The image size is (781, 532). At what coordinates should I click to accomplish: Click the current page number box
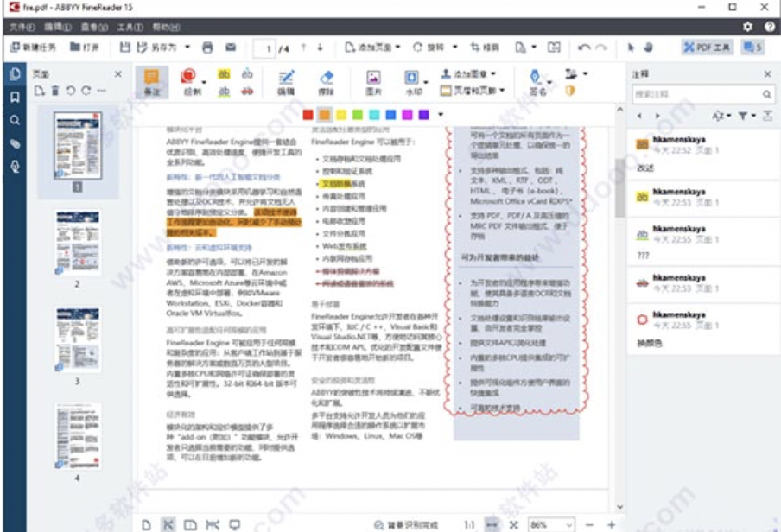[264, 48]
